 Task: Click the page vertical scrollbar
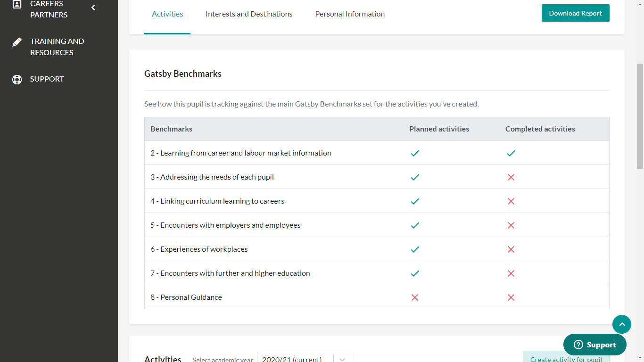tap(640, 116)
